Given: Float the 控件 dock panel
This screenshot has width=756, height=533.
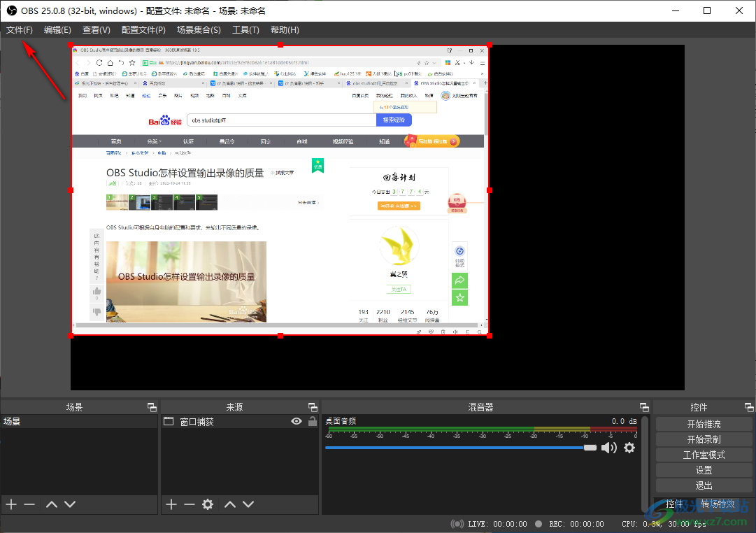Looking at the screenshot, I should 749,408.
